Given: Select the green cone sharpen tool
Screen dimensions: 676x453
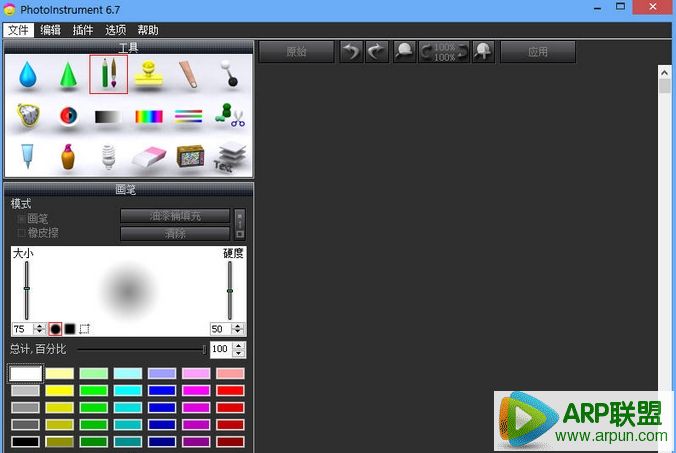Looking at the screenshot, I should click(x=68, y=75).
